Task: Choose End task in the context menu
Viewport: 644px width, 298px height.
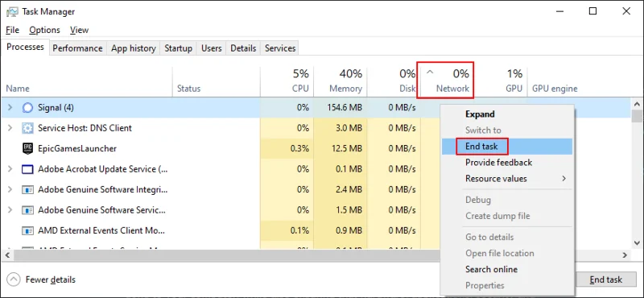Action: point(507,147)
